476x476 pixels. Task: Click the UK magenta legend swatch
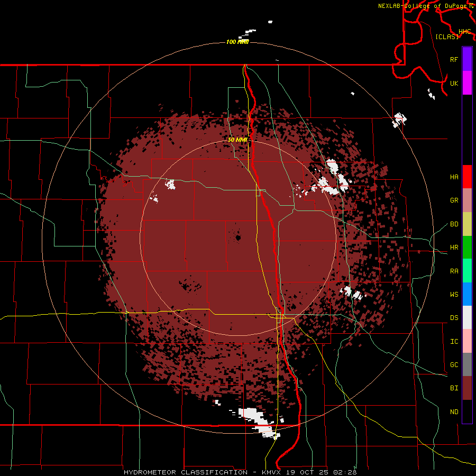click(x=467, y=83)
